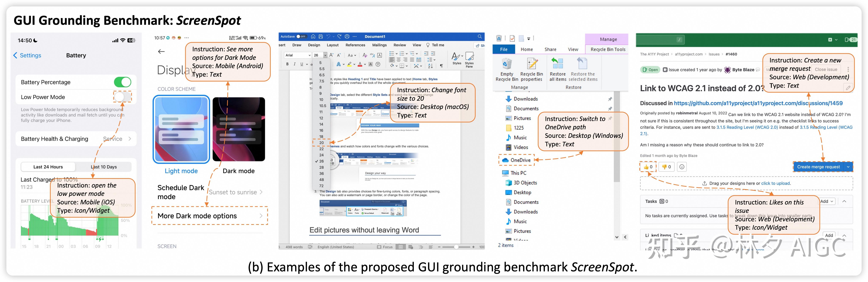Click the Save icon in Word

320,36
